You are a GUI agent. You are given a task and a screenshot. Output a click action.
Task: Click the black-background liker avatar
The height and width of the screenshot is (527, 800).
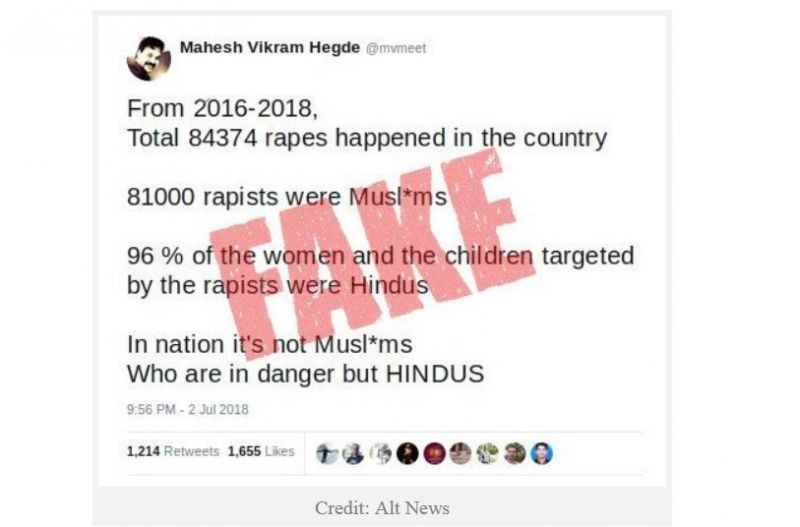coord(407,453)
